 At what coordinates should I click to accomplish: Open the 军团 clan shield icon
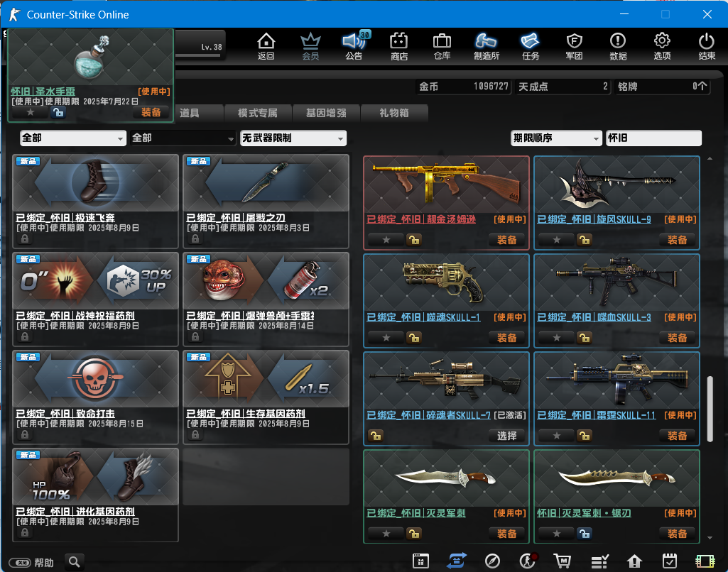[575, 46]
